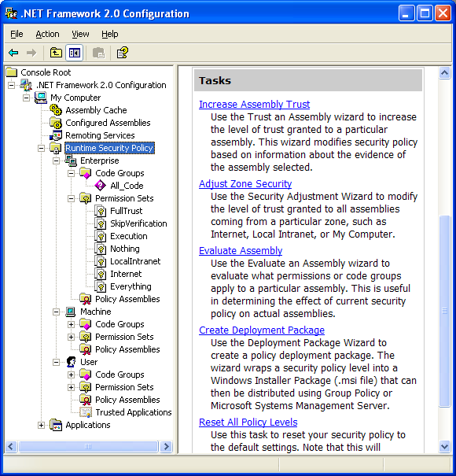
Task: Collapse the .NET Framework 2.0 Configuration node
Action: click(11, 85)
